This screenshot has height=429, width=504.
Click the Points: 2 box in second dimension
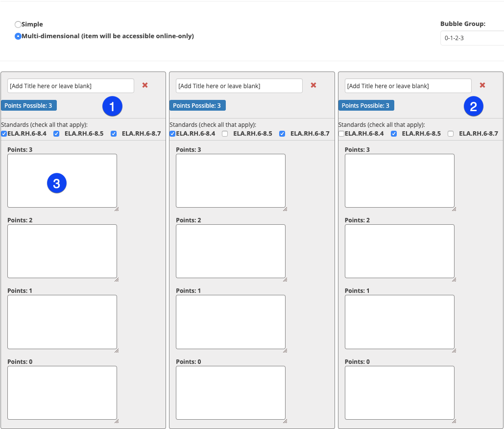pos(231,251)
